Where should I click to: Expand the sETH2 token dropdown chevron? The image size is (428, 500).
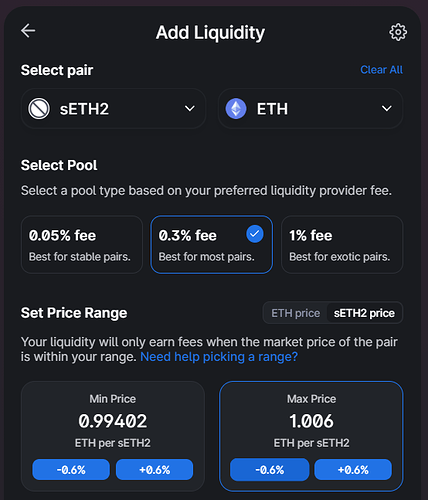(190, 109)
